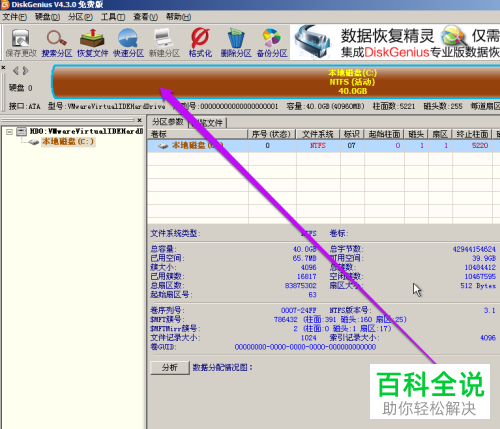Click the 起始扇区号 value 63
Screen dimensions: 500x429
point(312,295)
